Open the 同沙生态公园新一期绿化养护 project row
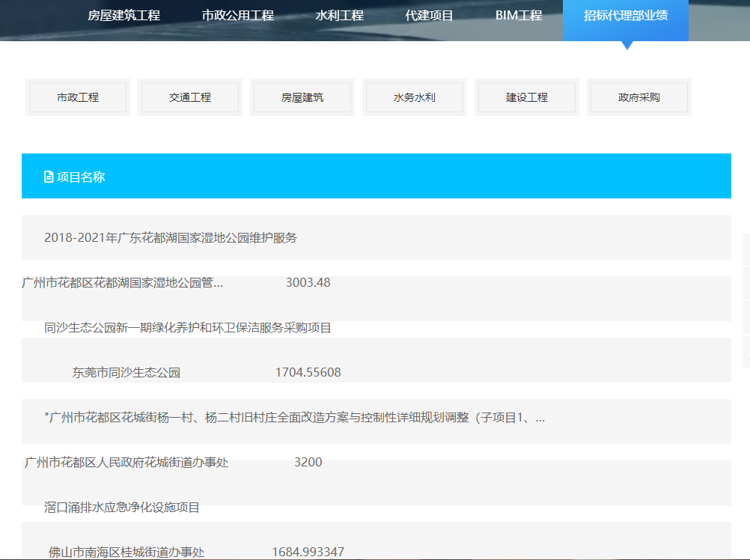 pos(187,328)
